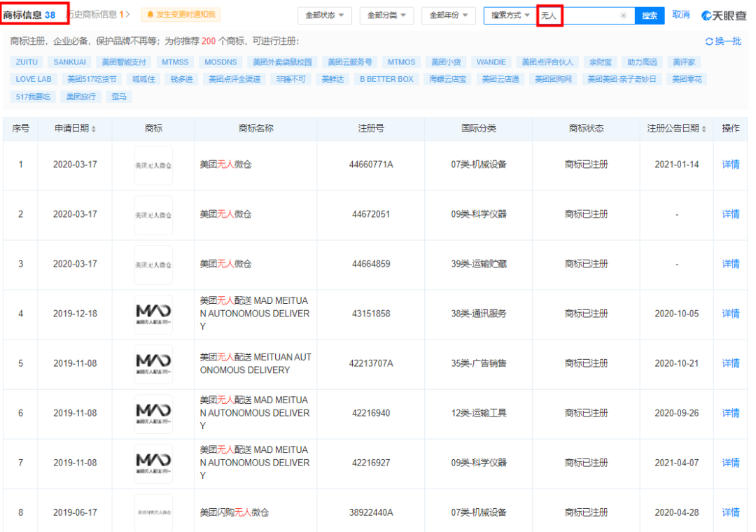This screenshot has height=532, width=756.
Task: Click the 38类-通讯服务 classification cell
Action: pos(478,314)
